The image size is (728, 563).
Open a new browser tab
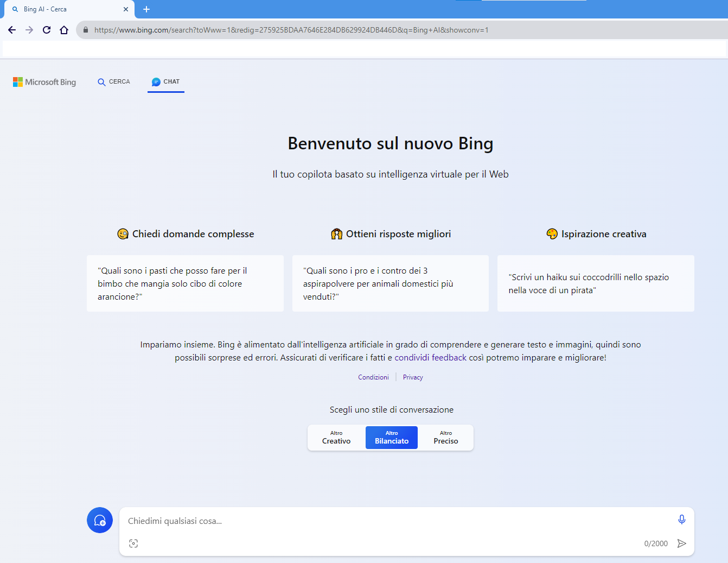(146, 9)
